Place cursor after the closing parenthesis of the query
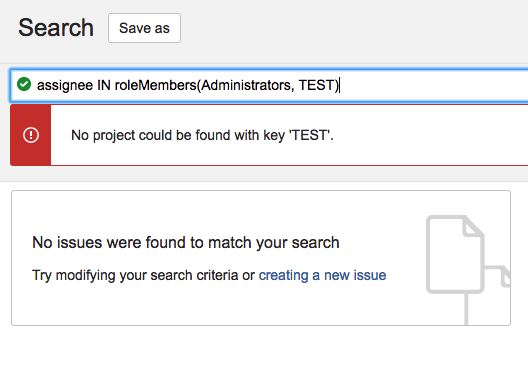The height and width of the screenshot is (370, 528). (x=339, y=85)
